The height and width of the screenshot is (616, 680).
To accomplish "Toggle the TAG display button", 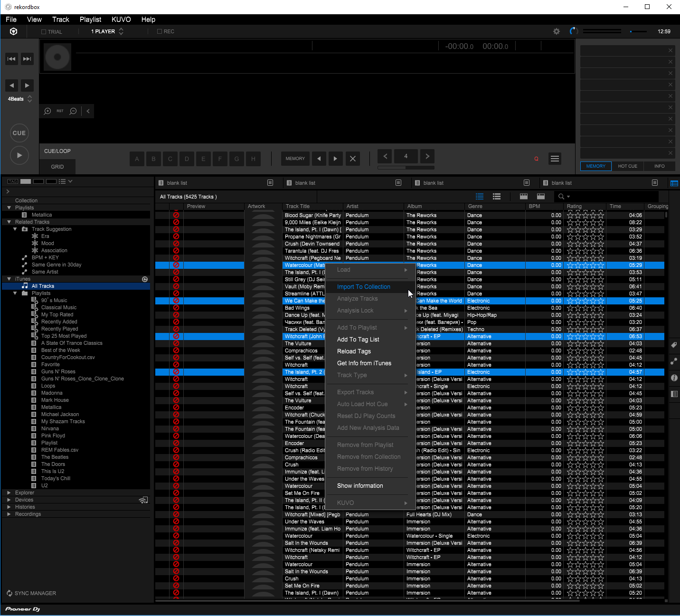I will tap(13, 181).
